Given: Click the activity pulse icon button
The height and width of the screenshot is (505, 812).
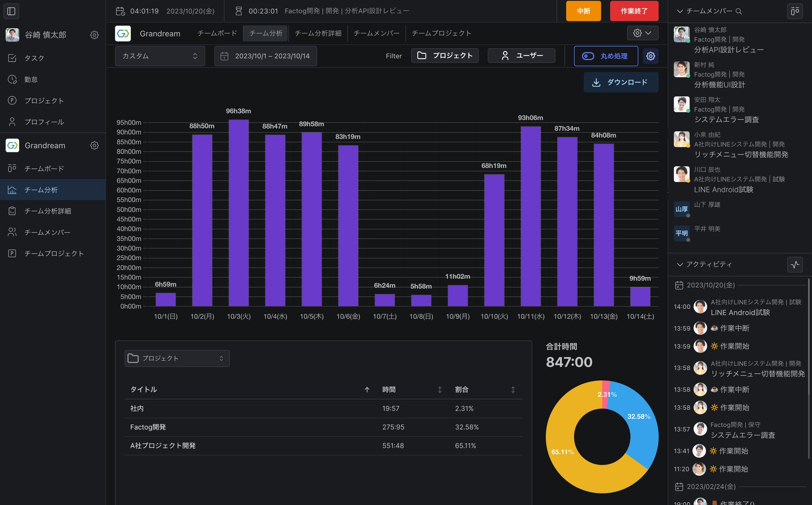Looking at the screenshot, I should [795, 264].
